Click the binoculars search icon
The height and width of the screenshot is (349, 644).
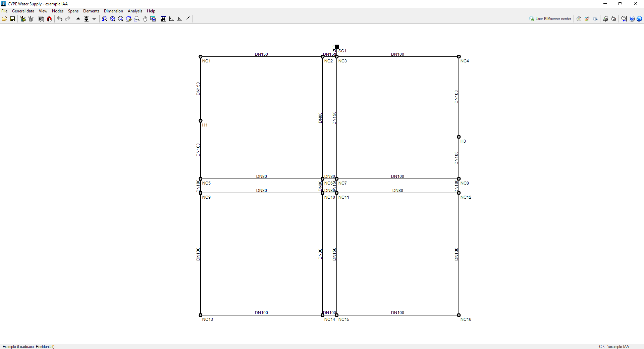(x=163, y=19)
